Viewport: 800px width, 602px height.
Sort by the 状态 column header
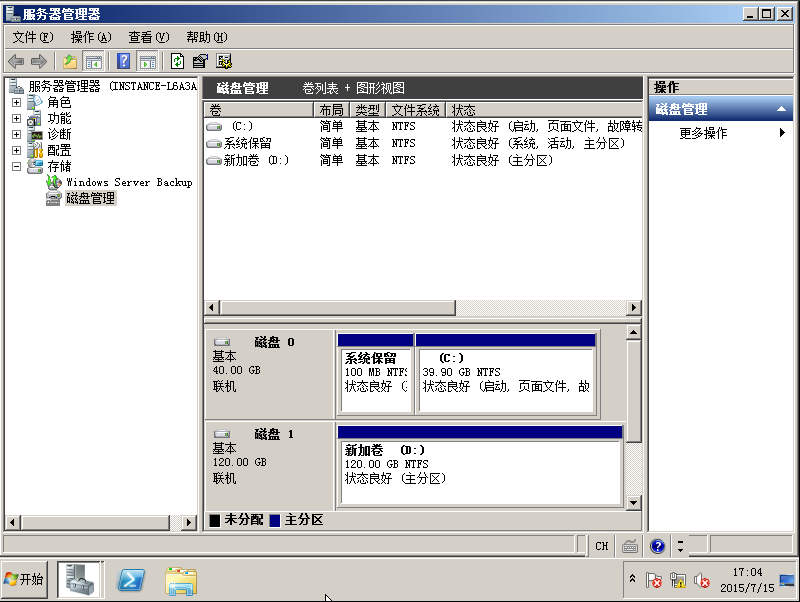[x=544, y=110]
